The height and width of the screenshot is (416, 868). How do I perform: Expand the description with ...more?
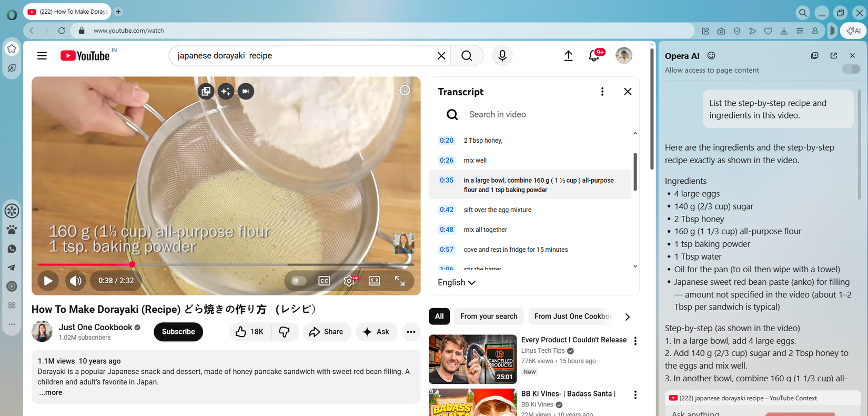pyautogui.click(x=51, y=393)
